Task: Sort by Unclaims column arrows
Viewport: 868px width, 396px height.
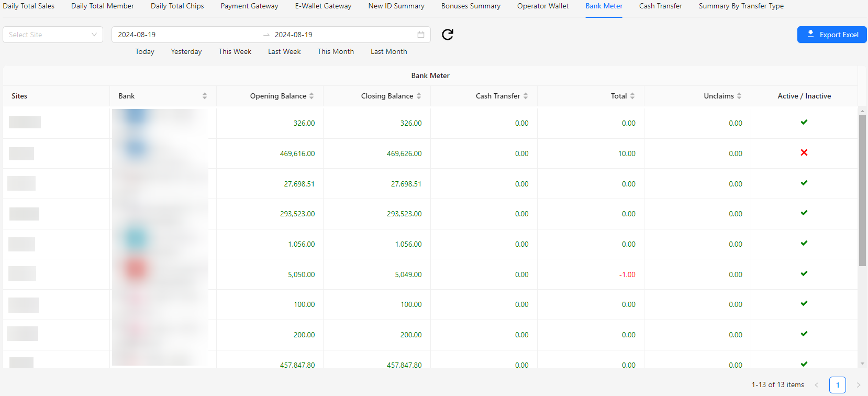Action: [739, 96]
